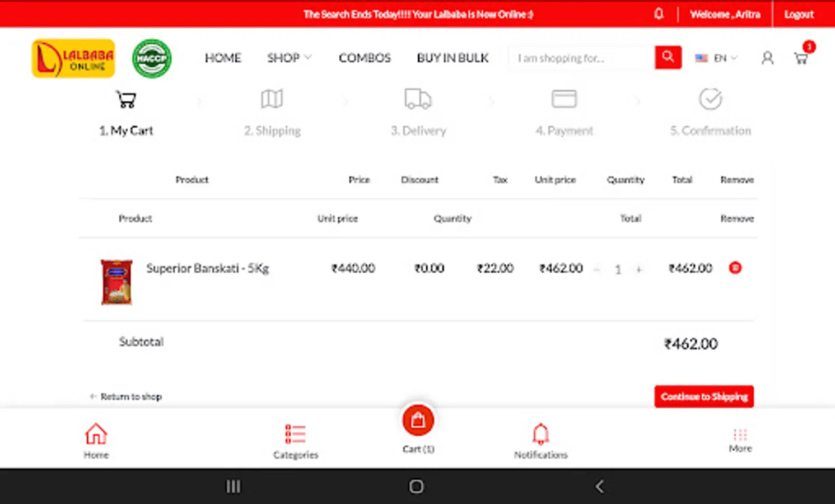Click Continue to Shipping button
Screen dimensions: 835x504
click(x=704, y=396)
